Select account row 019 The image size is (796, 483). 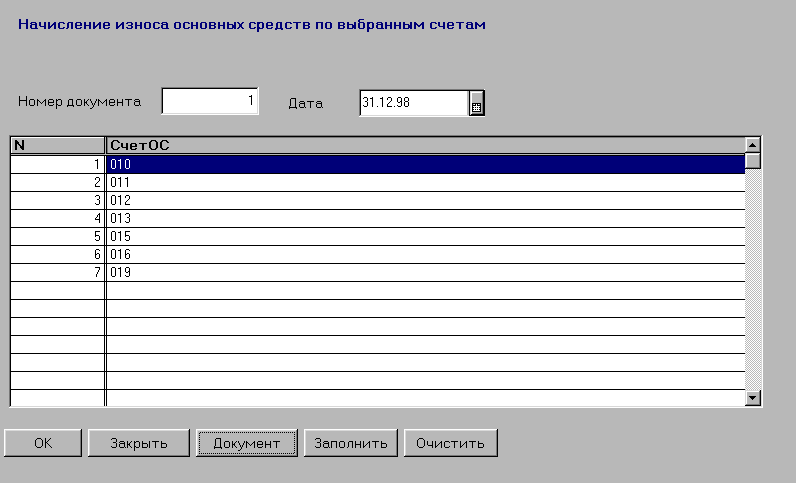(425, 273)
